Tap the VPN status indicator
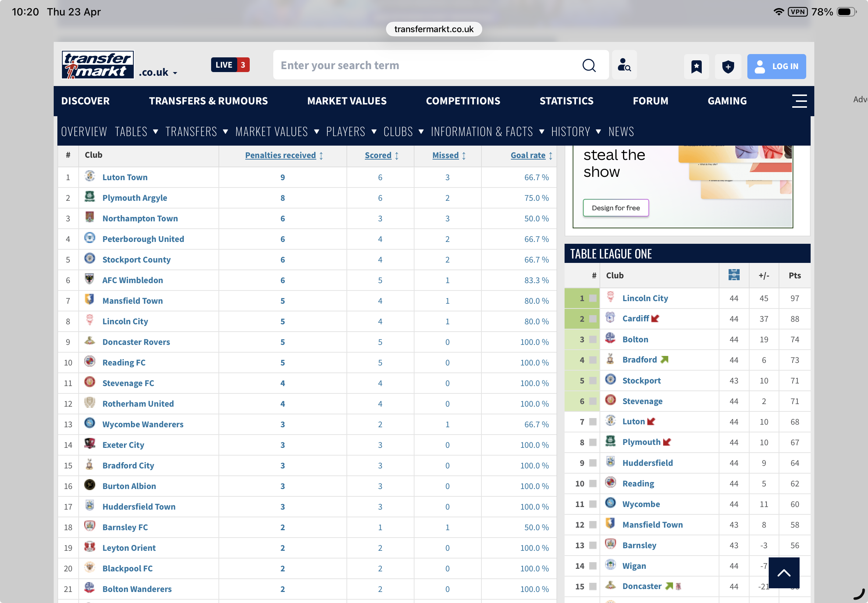Image resolution: width=868 pixels, height=603 pixels. 797,12
